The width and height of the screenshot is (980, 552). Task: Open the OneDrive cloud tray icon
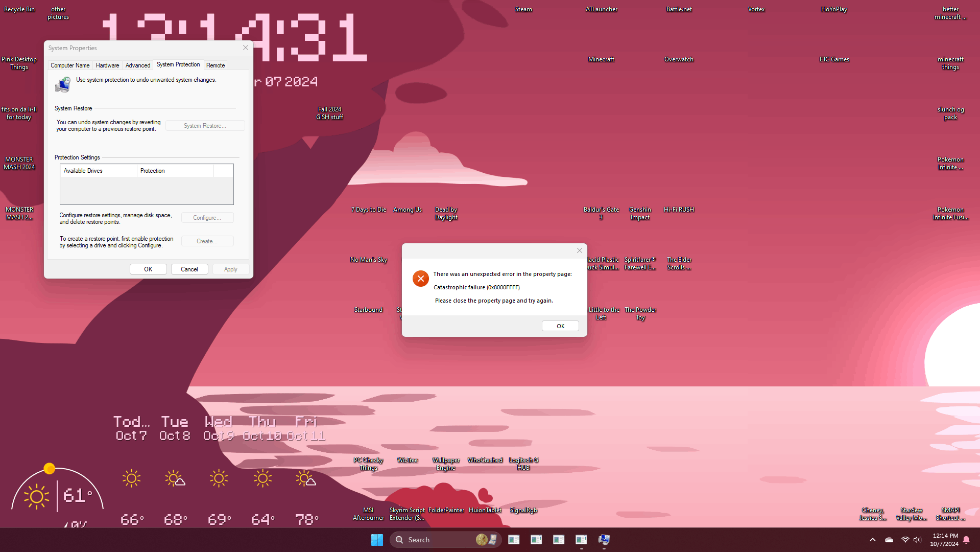coord(889,540)
